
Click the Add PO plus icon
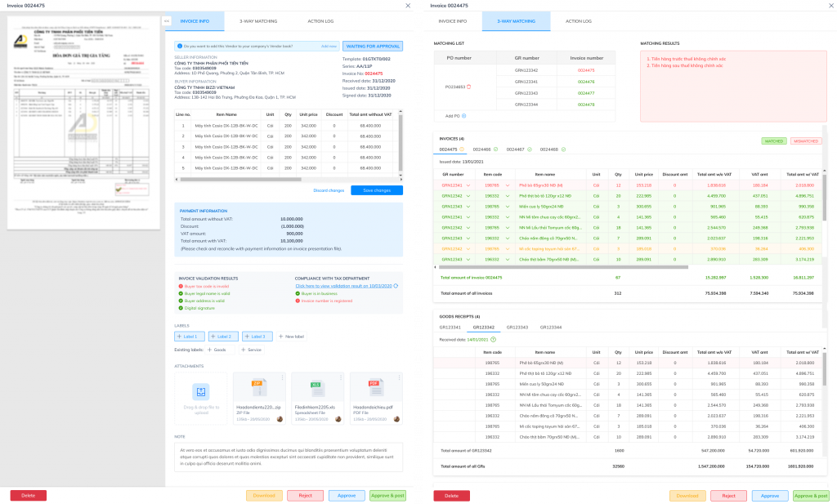[464, 116]
